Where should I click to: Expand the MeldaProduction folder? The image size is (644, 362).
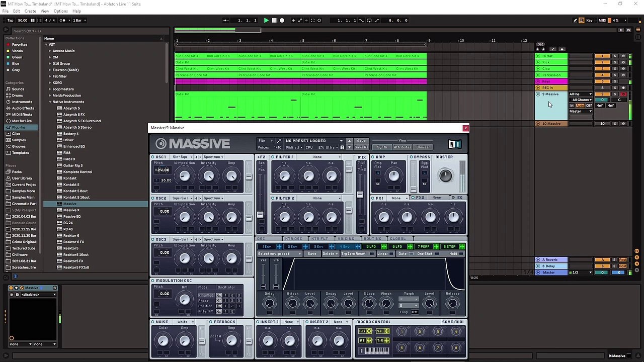(50, 96)
